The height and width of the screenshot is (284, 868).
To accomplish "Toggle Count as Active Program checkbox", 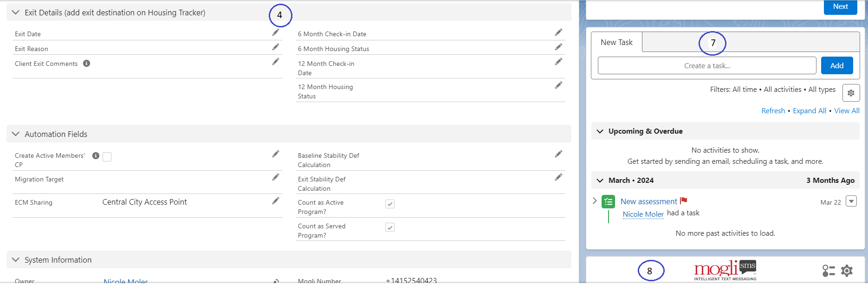I will click(390, 204).
